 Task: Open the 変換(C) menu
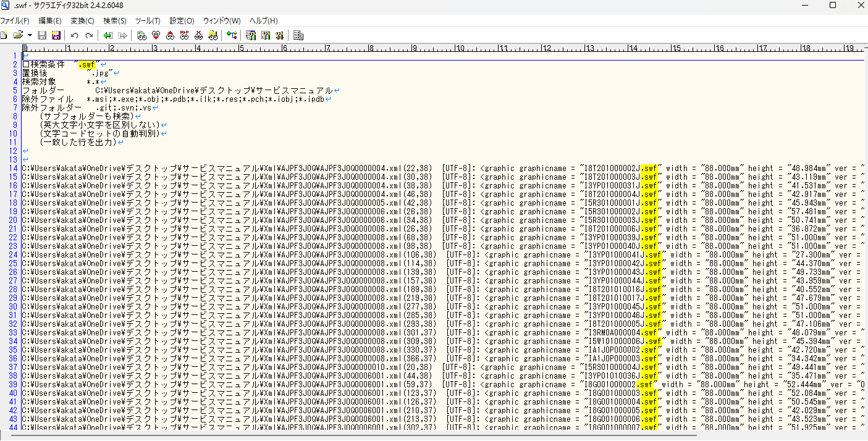[x=82, y=21]
